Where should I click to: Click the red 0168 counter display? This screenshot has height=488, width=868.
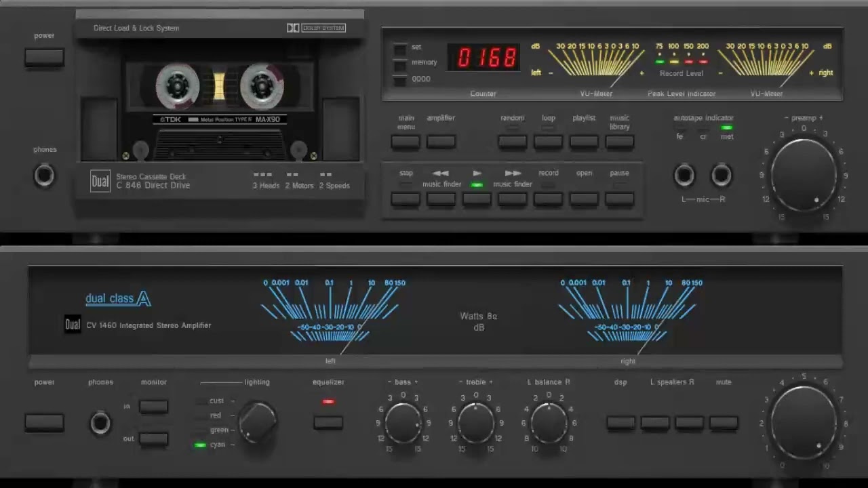[x=484, y=58]
